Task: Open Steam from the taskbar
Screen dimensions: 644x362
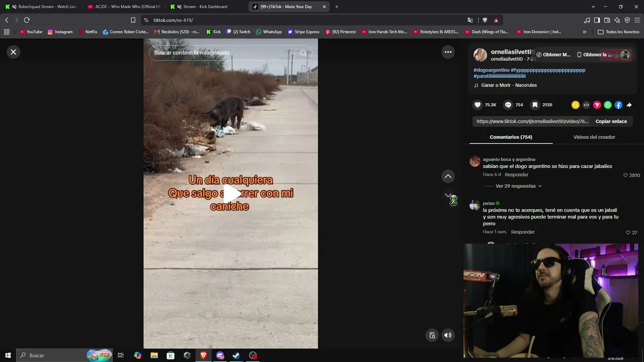Action: (x=236, y=355)
